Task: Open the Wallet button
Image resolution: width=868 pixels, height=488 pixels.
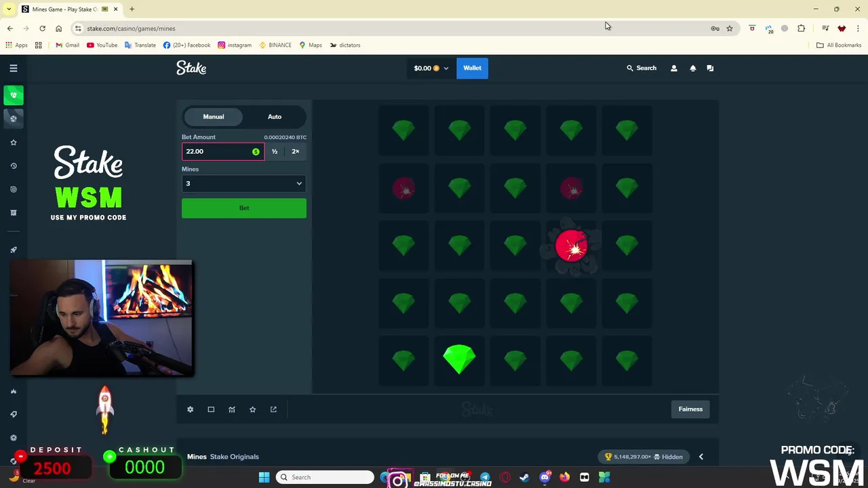Action: click(472, 68)
